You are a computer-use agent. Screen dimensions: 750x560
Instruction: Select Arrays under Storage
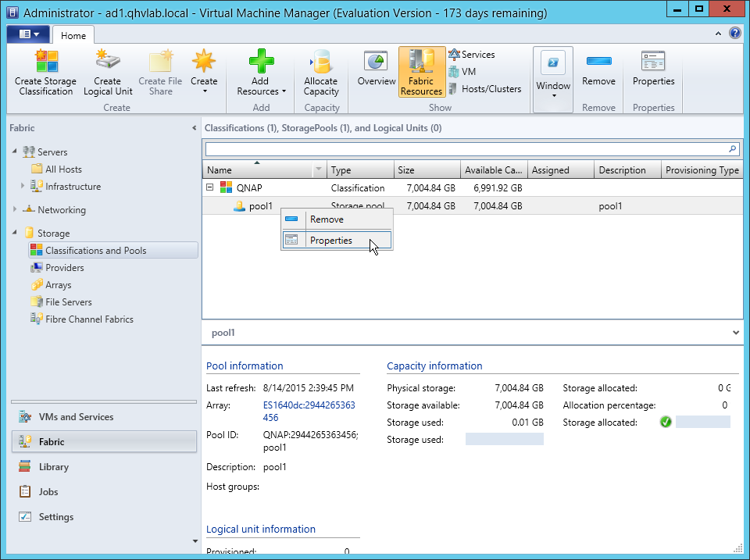(x=59, y=285)
